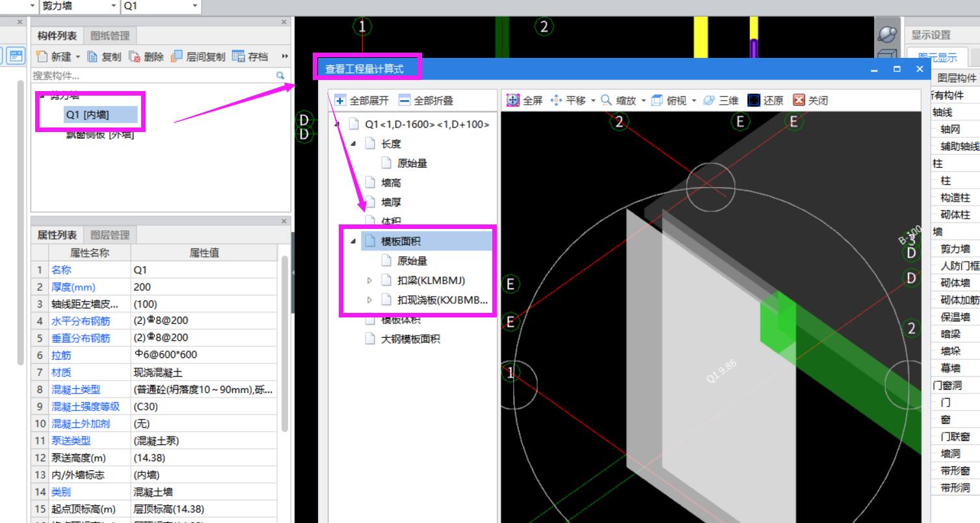This screenshot has height=523, width=980.
Task: Select the Q1<1,D-1600><1,D+100> root node
Action: pyautogui.click(x=427, y=124)
